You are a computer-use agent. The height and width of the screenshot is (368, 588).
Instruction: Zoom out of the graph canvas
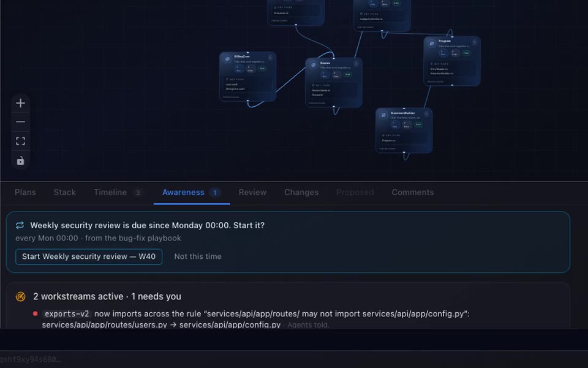click(21, 121)
